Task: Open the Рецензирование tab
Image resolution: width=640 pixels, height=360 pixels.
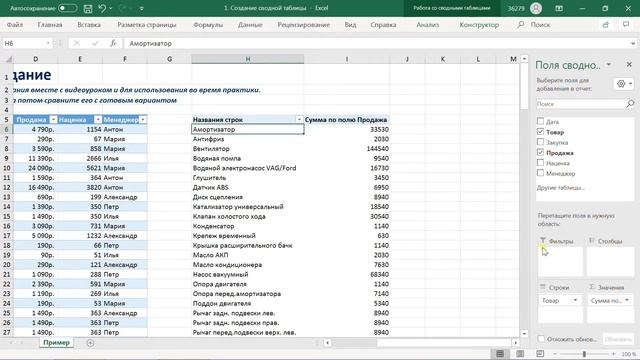Action: tap(304, 25)
